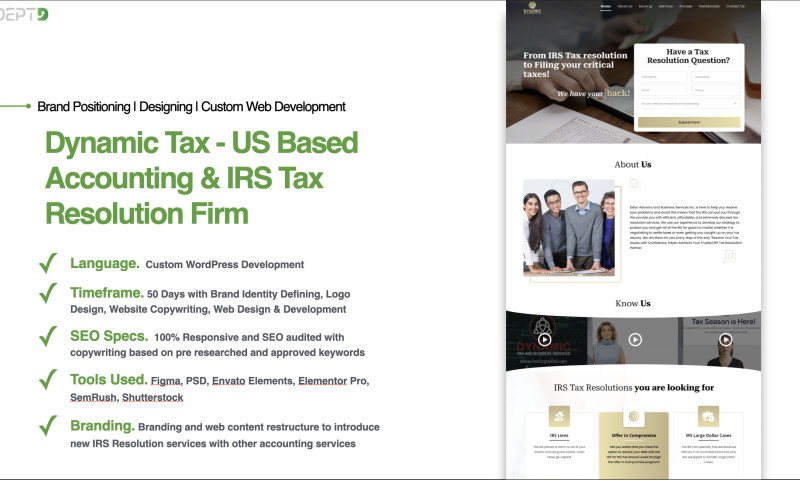Viewport: 800px width, 480px height.
Task: Play the first Dynamic Tax video
Action: point(544,340)
